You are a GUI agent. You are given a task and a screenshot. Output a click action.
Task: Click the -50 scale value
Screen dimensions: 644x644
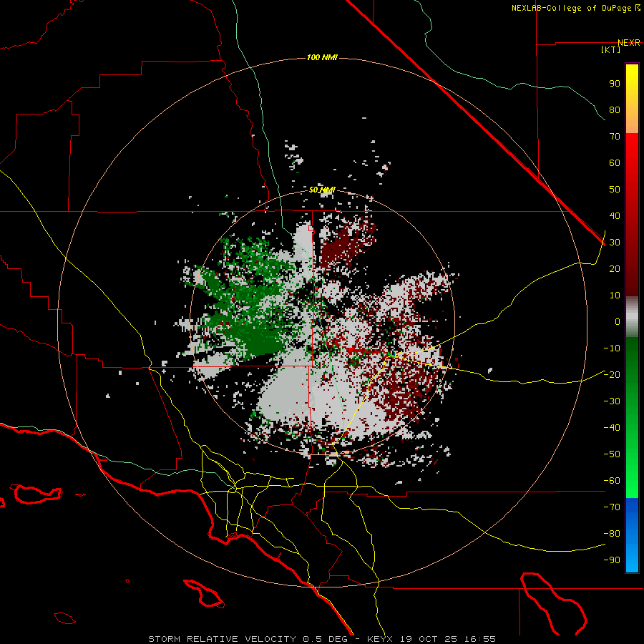612,454
